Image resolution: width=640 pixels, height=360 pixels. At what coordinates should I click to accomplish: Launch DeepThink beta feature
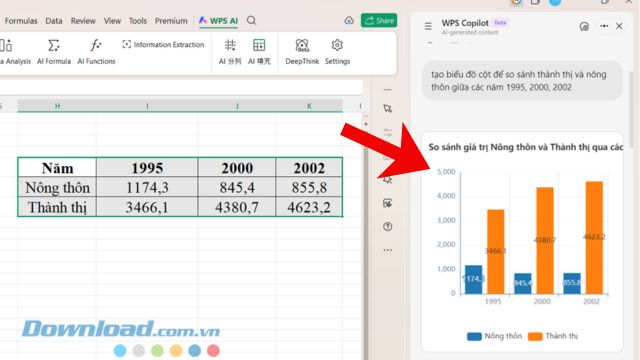[x=302, y=52]
